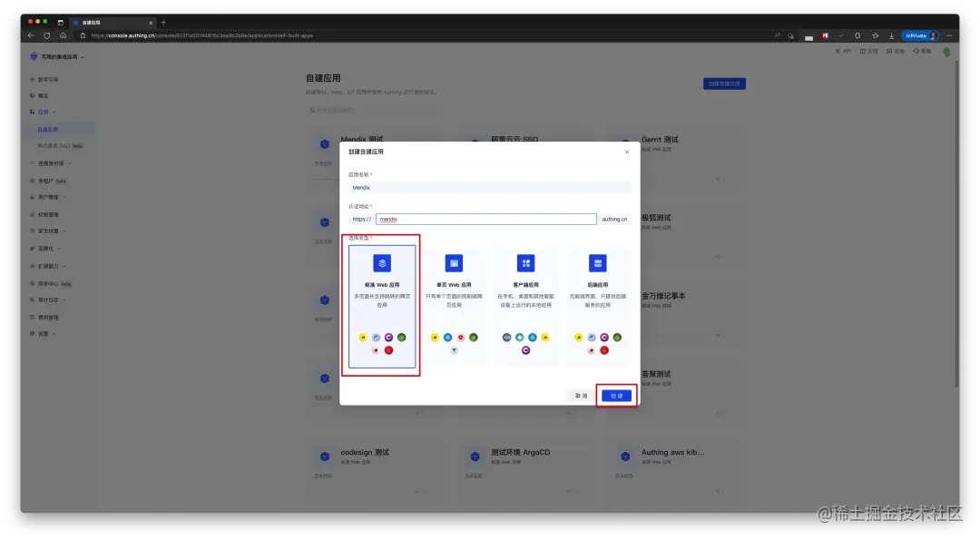Click the tab actions icon left of tab
Image resolution: width=980 pixels, height=540 pixels.
click(61, 23)
